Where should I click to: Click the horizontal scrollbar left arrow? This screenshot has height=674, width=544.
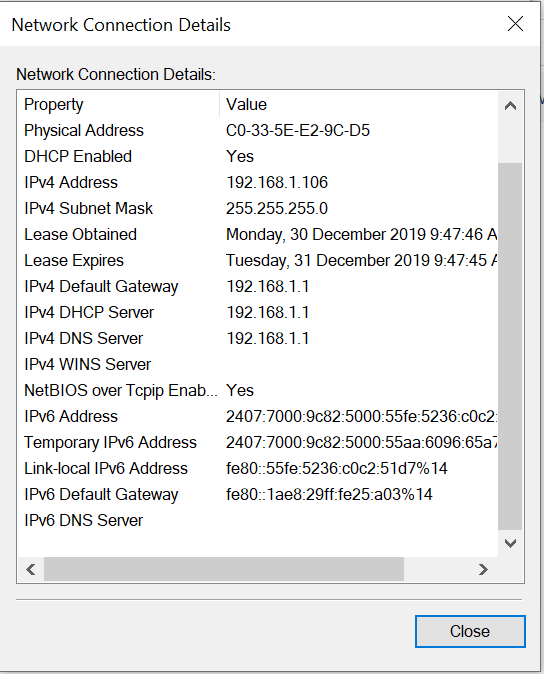pyautogui.click(x=31, y=570)
